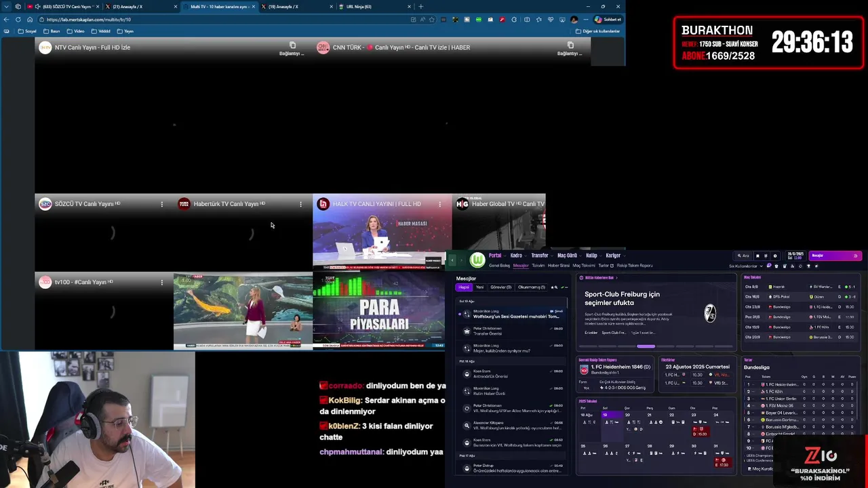868x488 pixels.
Task: Click the Bütün Haberlere Bak link
Action: click(x=599, y=278)
